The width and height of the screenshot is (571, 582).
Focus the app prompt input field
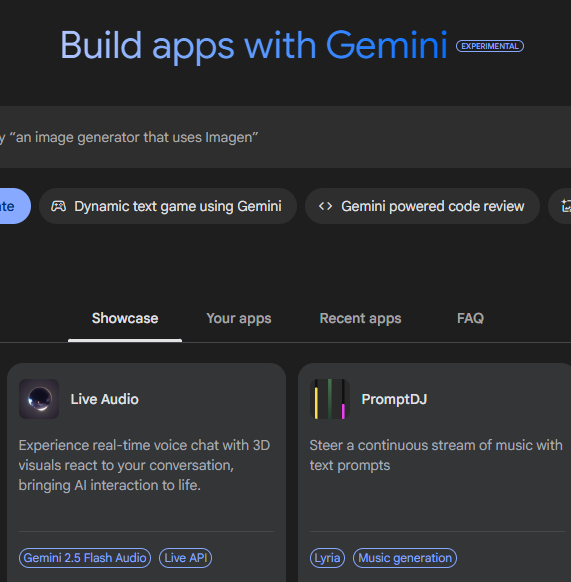(x=286, y=137)
